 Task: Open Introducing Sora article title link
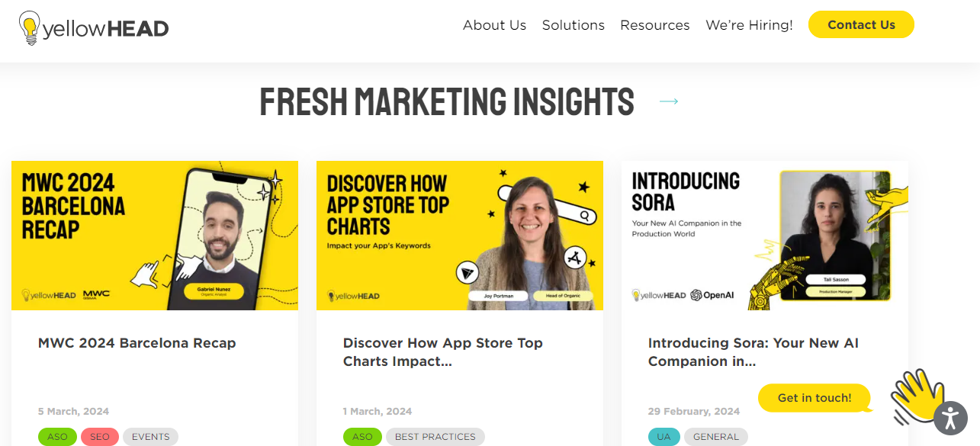753,352
